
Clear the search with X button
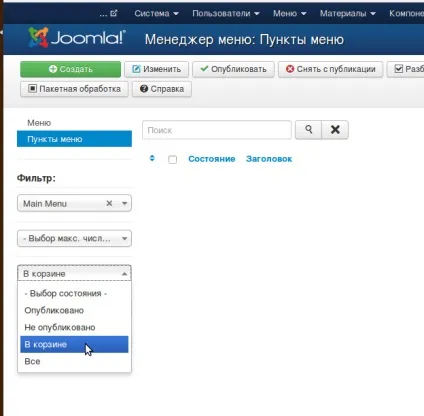click(335, 130)
